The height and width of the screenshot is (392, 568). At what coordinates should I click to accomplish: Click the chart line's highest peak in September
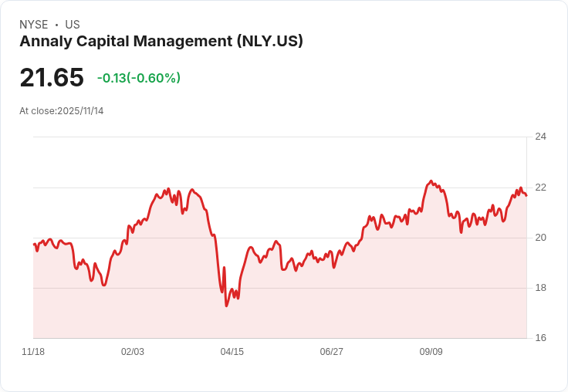(431, 181)
